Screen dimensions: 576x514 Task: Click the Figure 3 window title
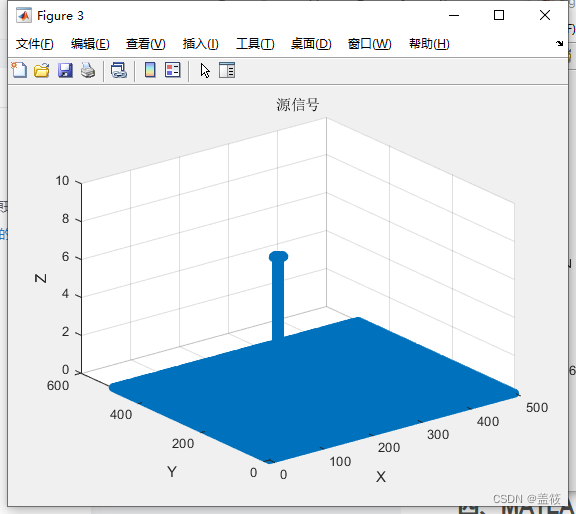click(x=61, y=16)
